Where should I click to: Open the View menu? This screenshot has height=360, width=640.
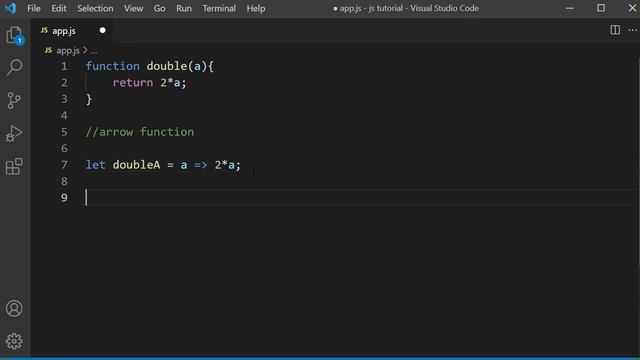(133, 9)
